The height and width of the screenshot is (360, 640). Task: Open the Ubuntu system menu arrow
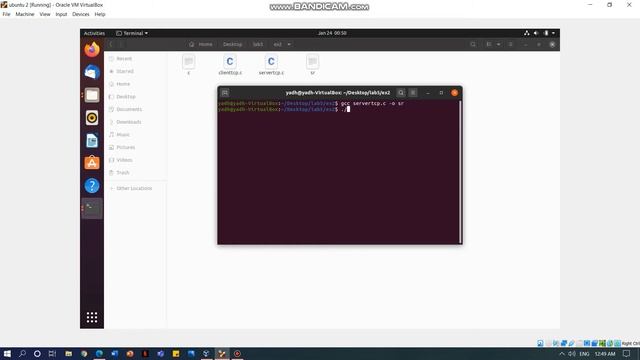click(x=553, y=33)
